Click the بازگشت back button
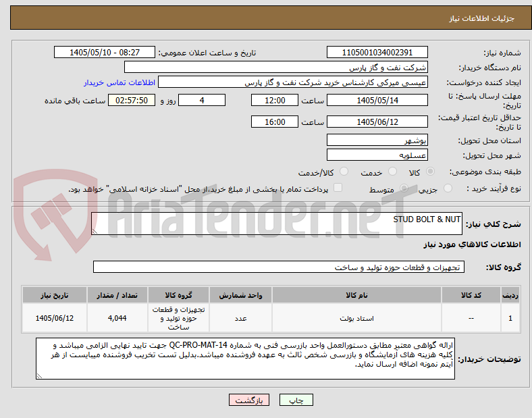The image size is (532, 418). (249, 400)
